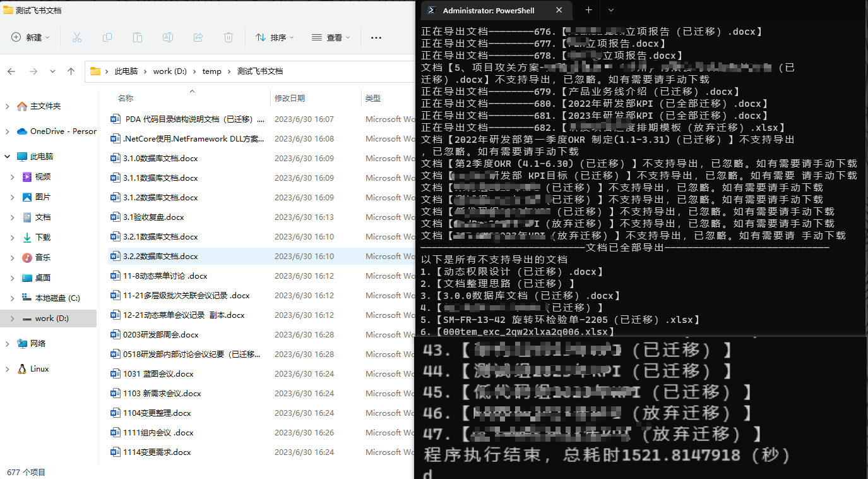Click the Rename icon in the toolbar

point(168,38)
